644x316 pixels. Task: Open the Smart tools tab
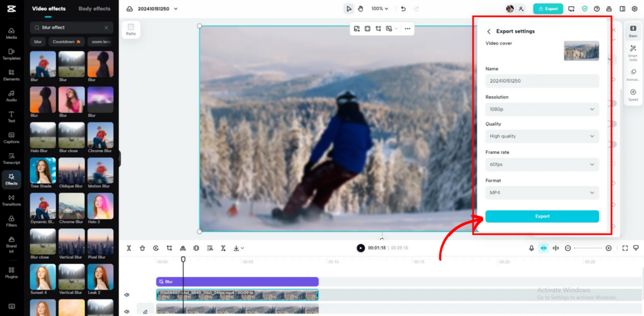tap(633, 53)
